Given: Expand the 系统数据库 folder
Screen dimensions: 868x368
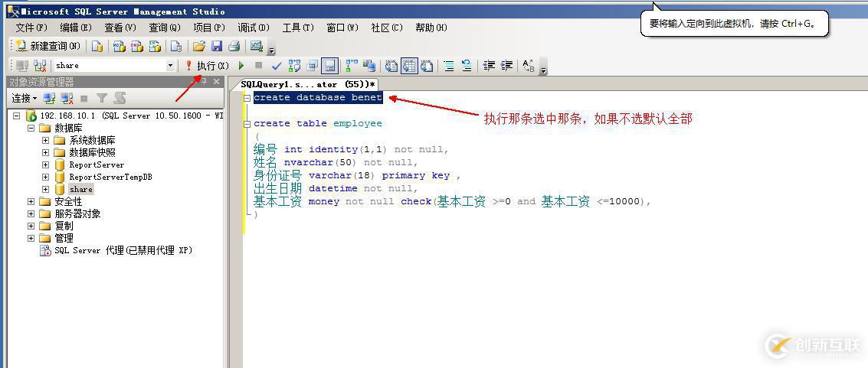Looking at the screenshot, I should pyautogui.click(x=45, y=140).
